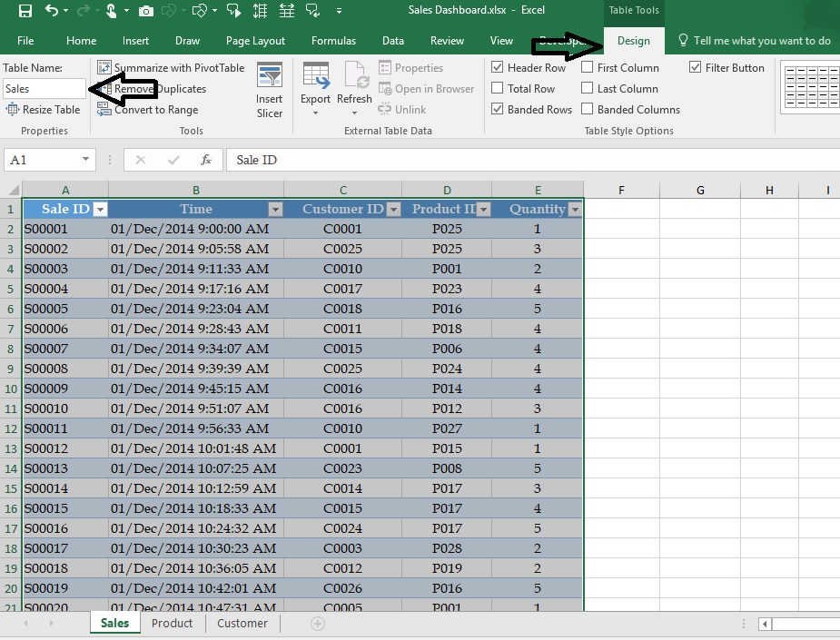Open the File tab
This screenshot has height=640, width=840.
point(25,41)
